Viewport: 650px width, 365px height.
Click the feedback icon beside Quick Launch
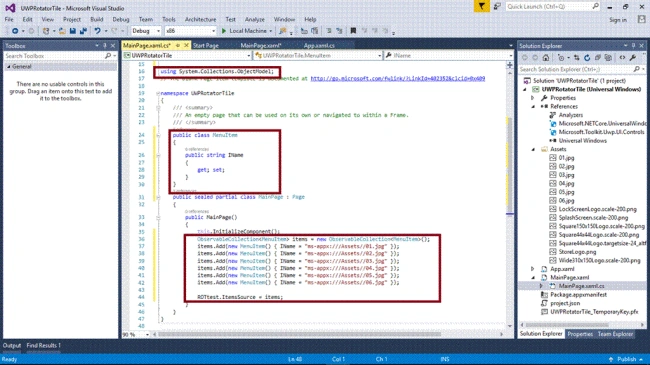497,7
